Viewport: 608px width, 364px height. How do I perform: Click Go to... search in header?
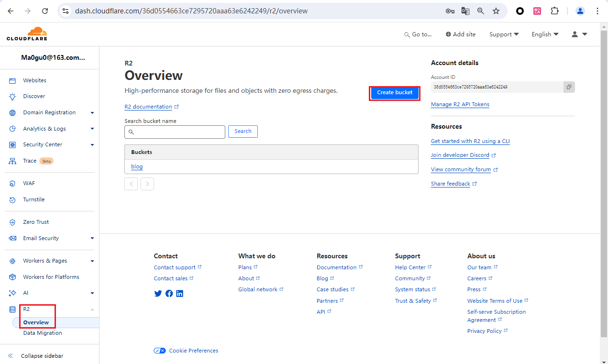[x=418, y=34]
